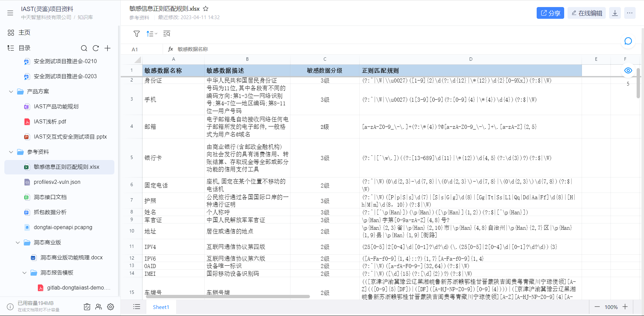Click the horizontal sheet scrollbar

coord(228,297)
